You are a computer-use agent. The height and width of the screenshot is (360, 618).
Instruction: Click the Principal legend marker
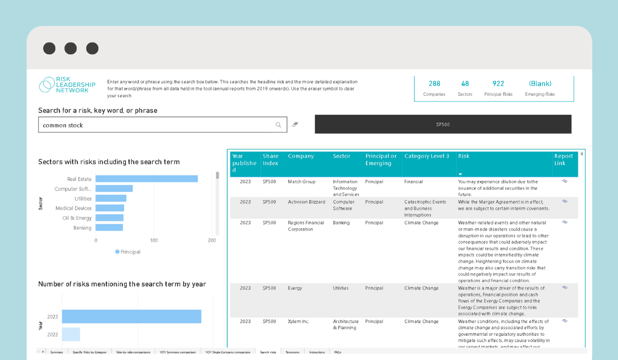point(117,252)
